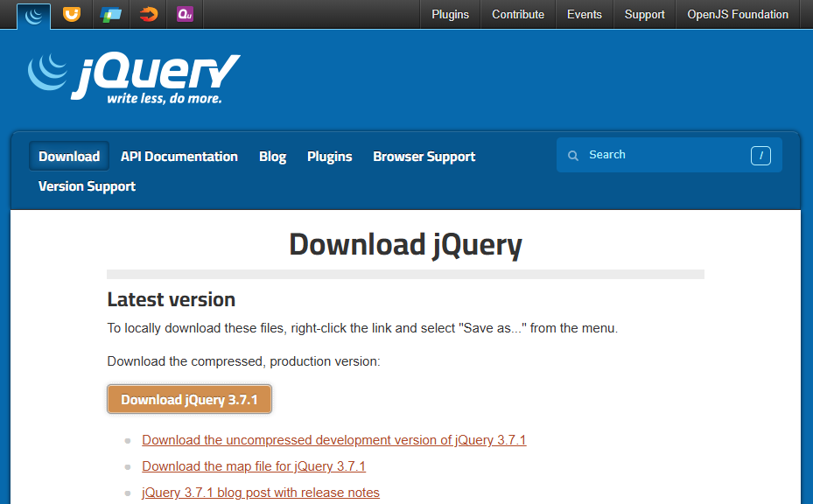The image size is (813, 504).
Task: Click the slash shortcut badge in search
Action: point(760,156)
